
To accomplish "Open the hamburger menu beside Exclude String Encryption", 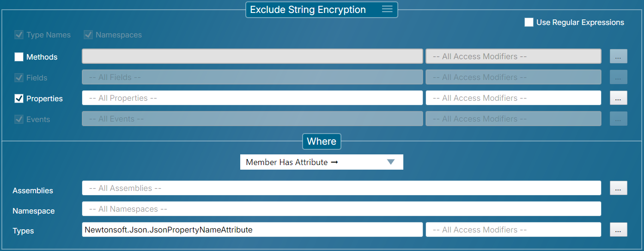I will point(387,9).
